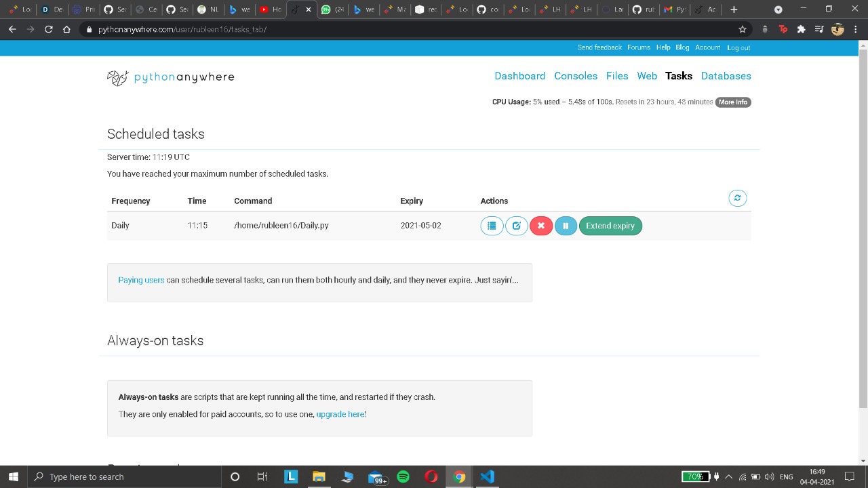Open the Dashboard page
The image size is (868, 488).
519,76
